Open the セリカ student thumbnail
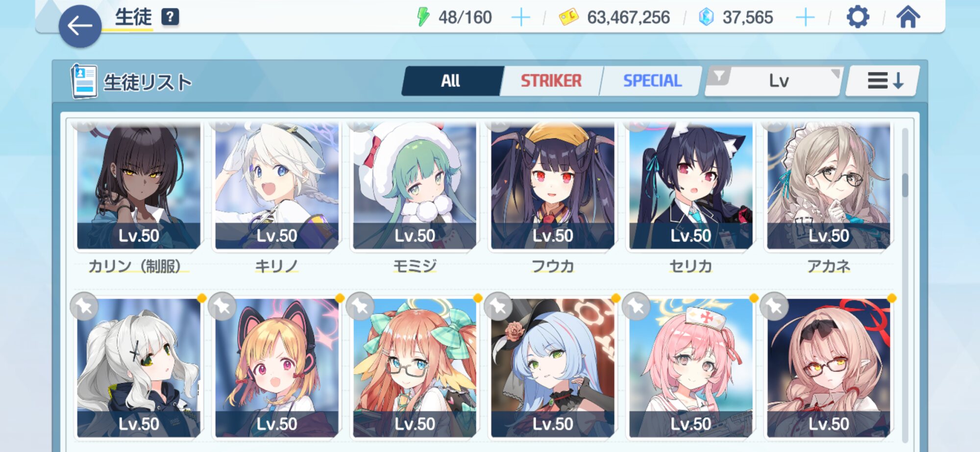Viewport: 980px width, 452px height. (x=690, y=186)
